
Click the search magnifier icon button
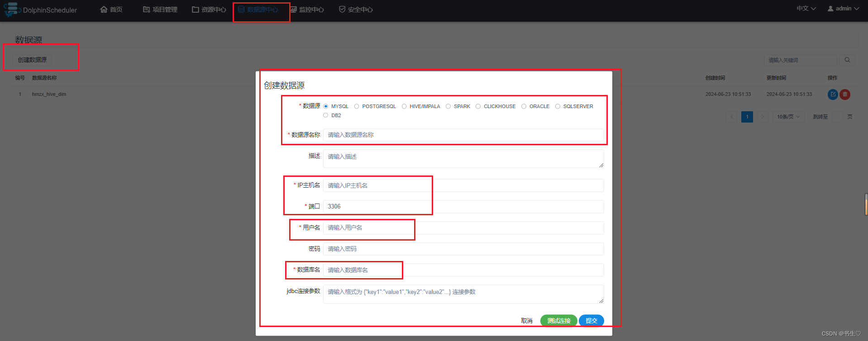(847, 60)
